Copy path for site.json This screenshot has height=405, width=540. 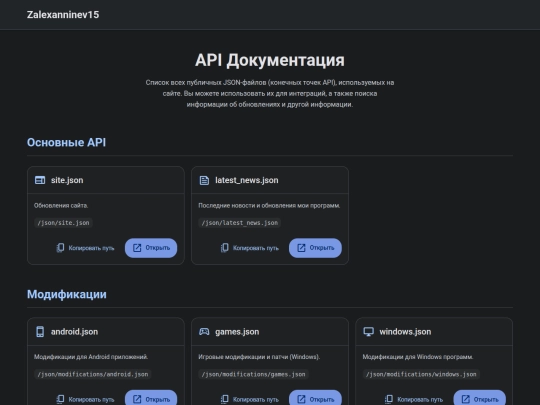click(85, 248)
